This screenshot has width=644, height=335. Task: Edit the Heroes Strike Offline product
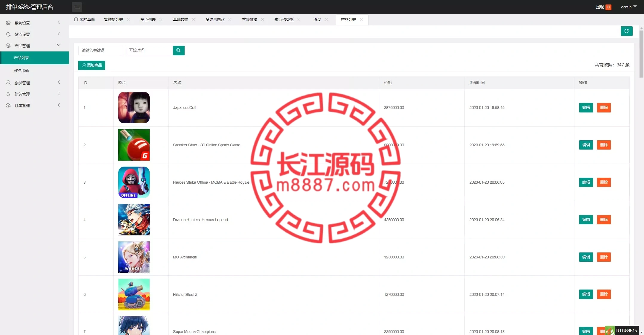[586, 182]
